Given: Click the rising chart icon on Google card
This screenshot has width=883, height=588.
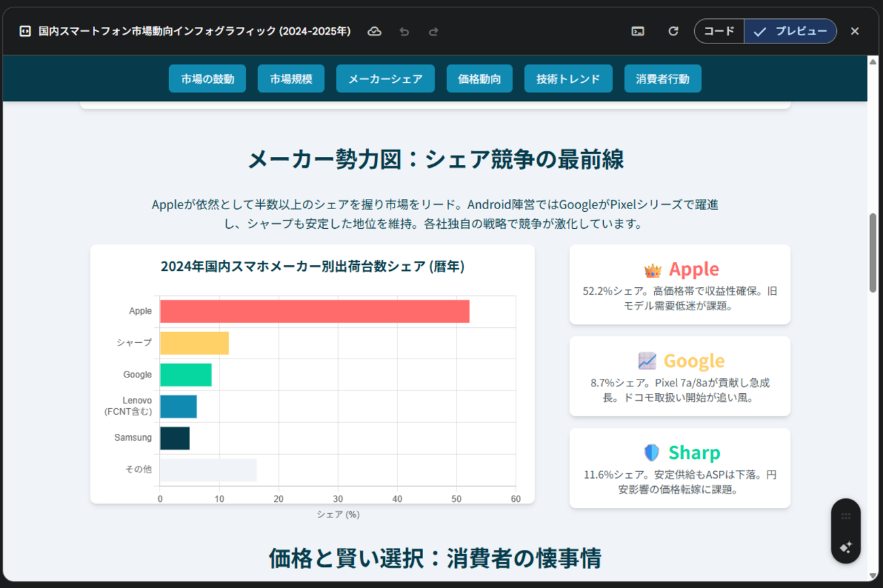Looking at the screenshot, I should click(647, 361).
